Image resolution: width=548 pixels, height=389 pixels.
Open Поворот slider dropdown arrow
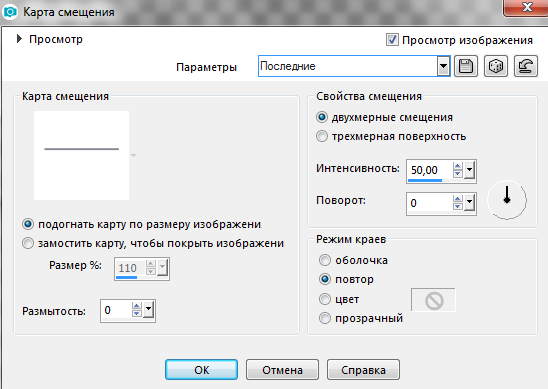(x=469, y=202)
